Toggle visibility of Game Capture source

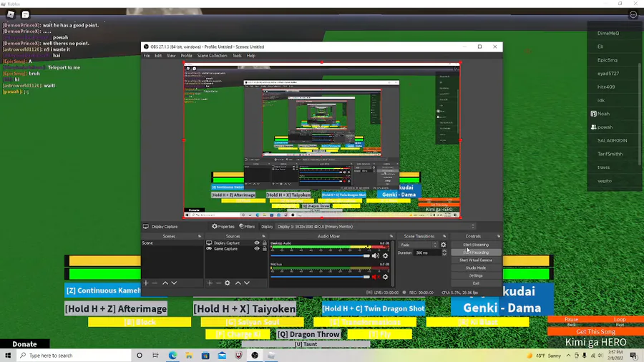point(257,249)
